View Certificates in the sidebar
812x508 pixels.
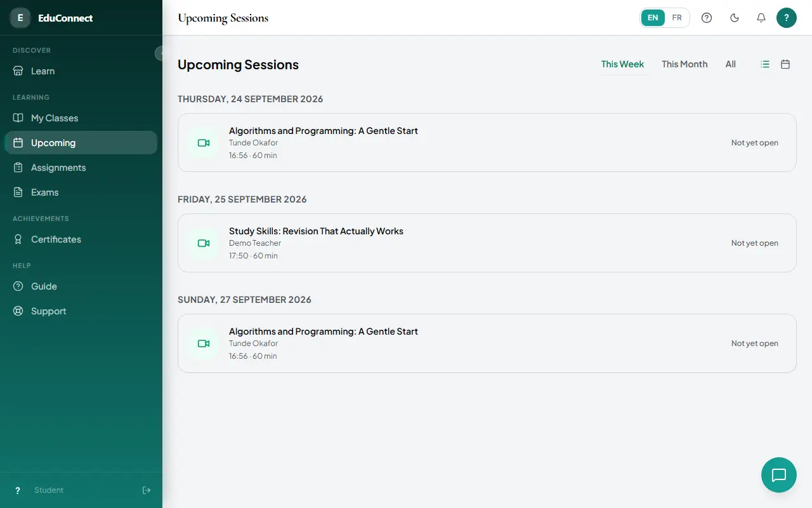pyautogui.click(x=81, y=239)
